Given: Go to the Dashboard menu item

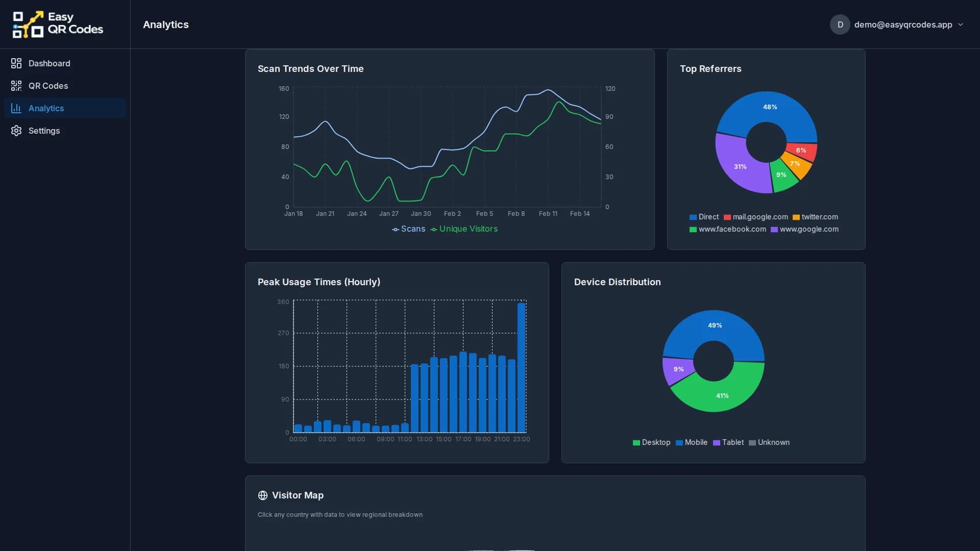Looking at the screenshot, I should [65, 63].
